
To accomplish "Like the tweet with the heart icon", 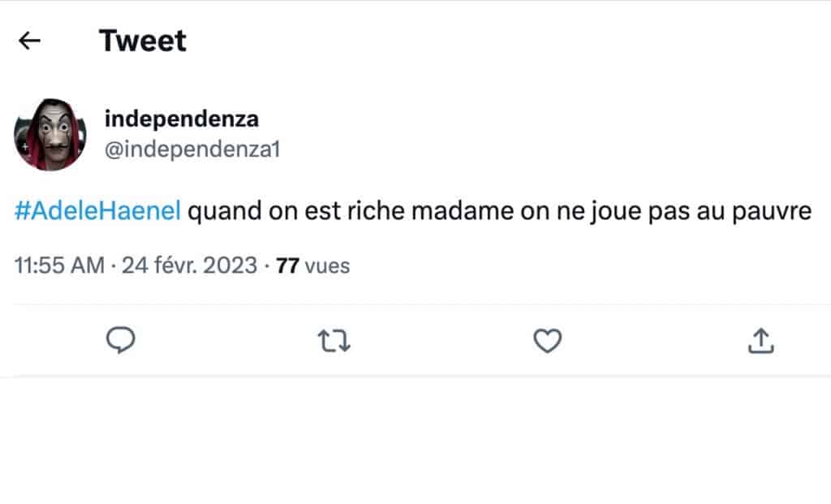I will click(x=548, y=342).
